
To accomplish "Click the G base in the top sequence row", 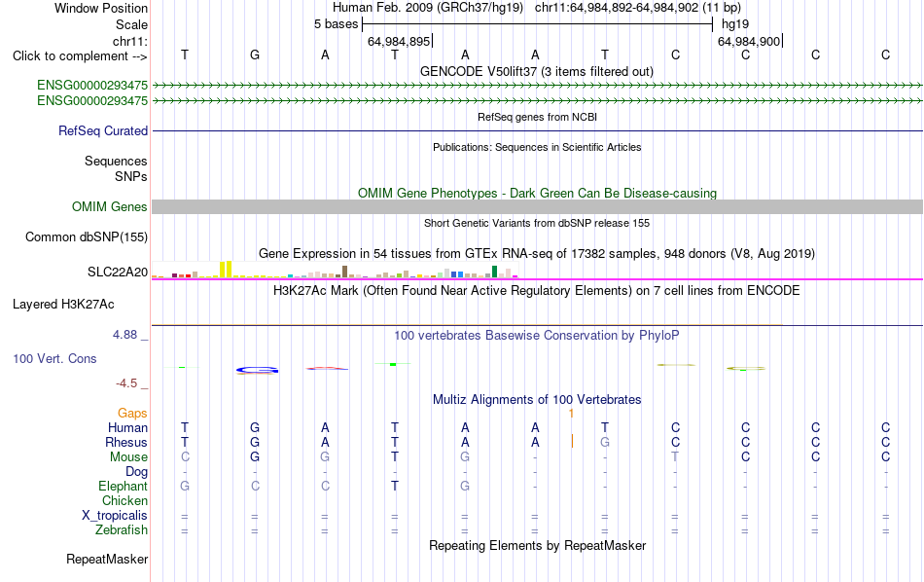I will coord(255,55).
